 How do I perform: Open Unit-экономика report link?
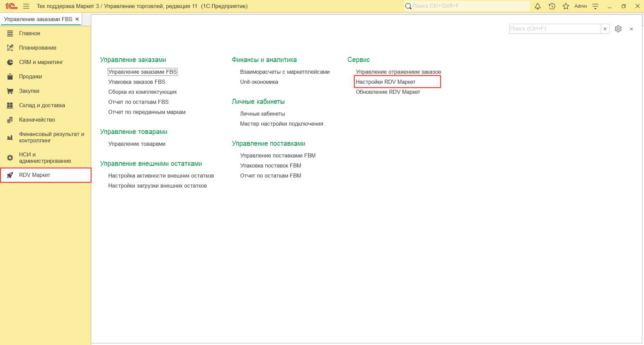pos(259,82)
